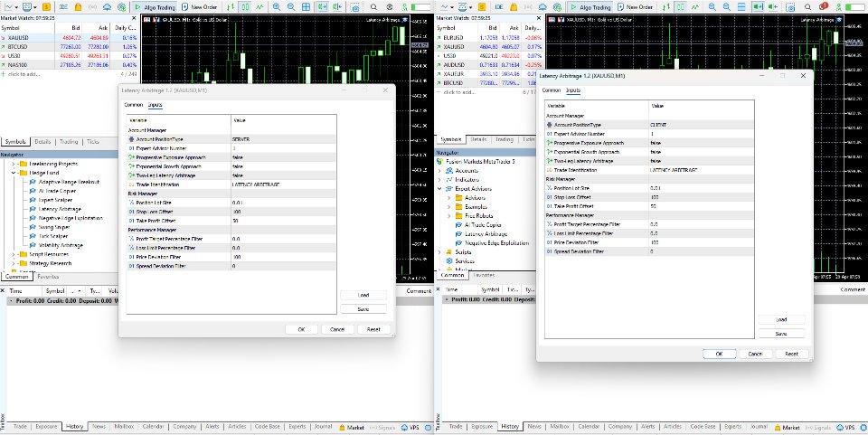Select candlestick chart mode in left terminal
Viewport: 868px width, 435px height.
pos(245,7)
